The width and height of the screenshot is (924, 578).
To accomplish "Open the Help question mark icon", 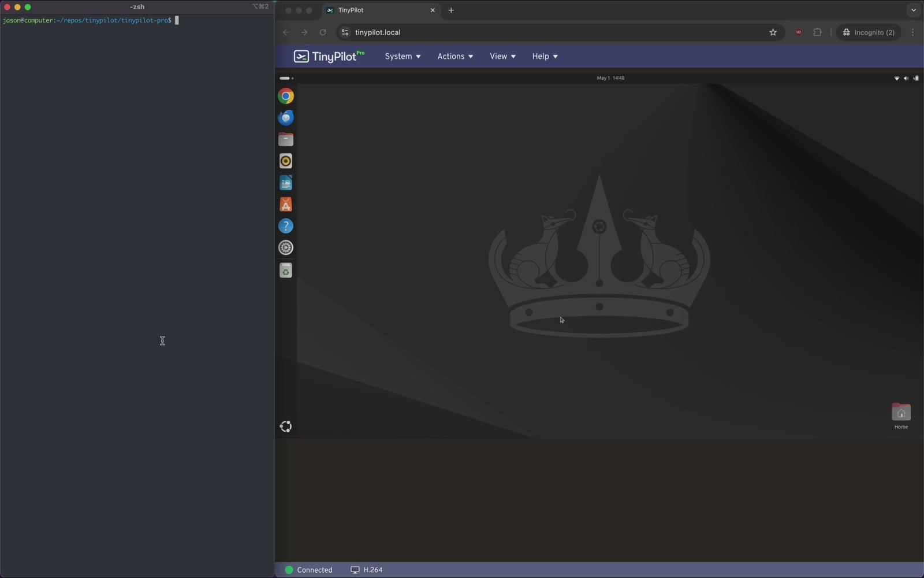I will [285, 226].
